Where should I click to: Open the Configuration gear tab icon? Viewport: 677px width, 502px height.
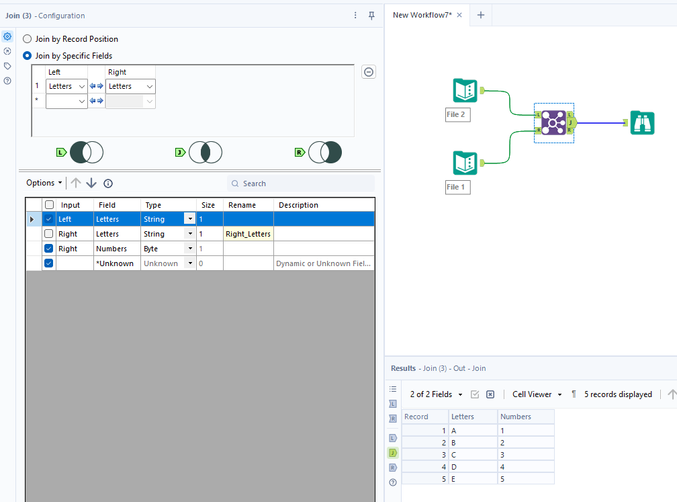[7, 37]
